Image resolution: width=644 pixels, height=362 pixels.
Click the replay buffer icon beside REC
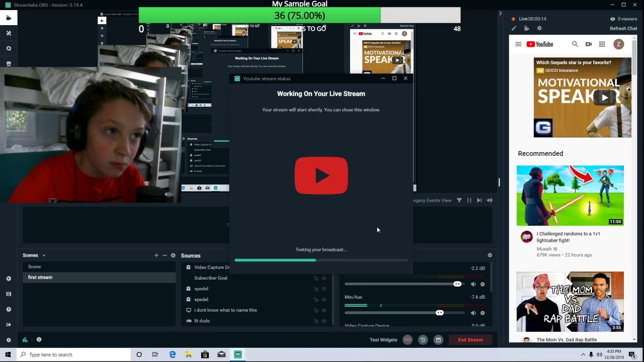pyautogui.click(x=423, y=340)
